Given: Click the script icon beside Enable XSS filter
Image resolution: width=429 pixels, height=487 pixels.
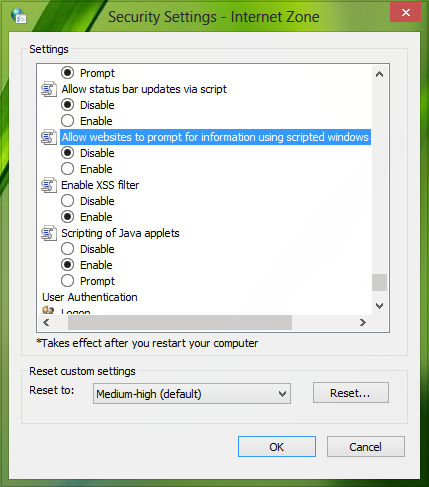Looking at the screenshot, I should [49, 185].
